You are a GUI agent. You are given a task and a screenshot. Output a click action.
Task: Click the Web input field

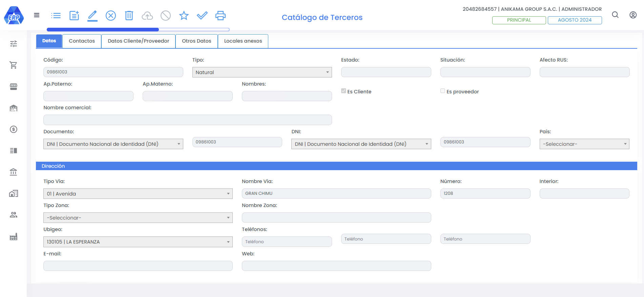[336, 266]
